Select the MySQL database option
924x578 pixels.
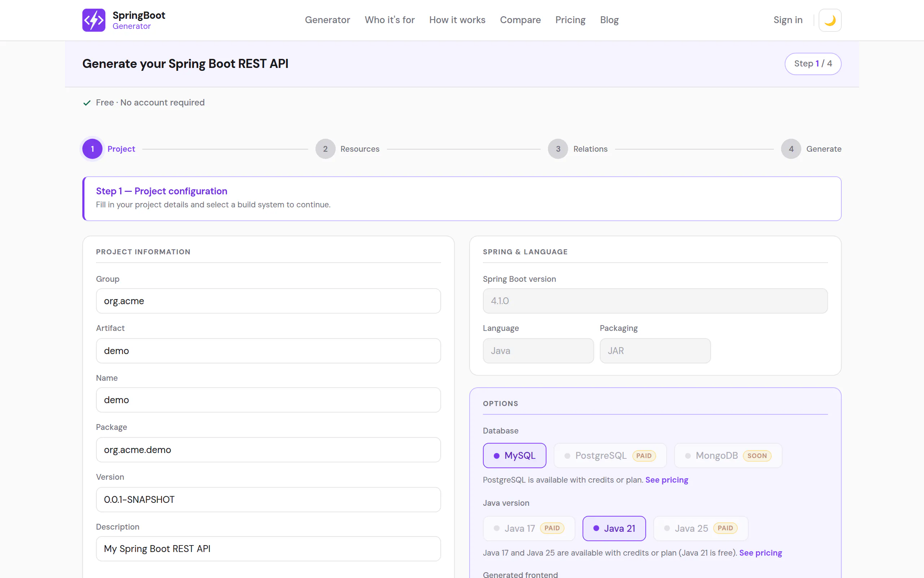click(x=514, y=455)
